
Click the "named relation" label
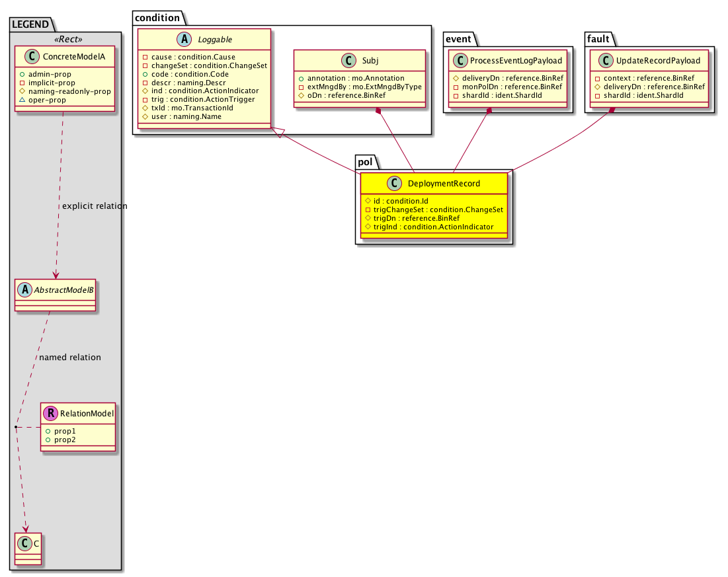[x=70, y=358]
